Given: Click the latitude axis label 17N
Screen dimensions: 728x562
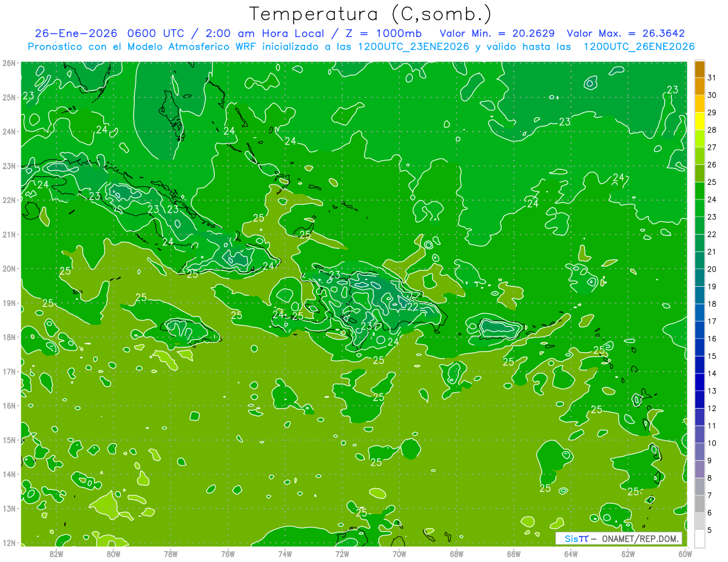Looking at the screenshot, I should (x=9, y=371).
